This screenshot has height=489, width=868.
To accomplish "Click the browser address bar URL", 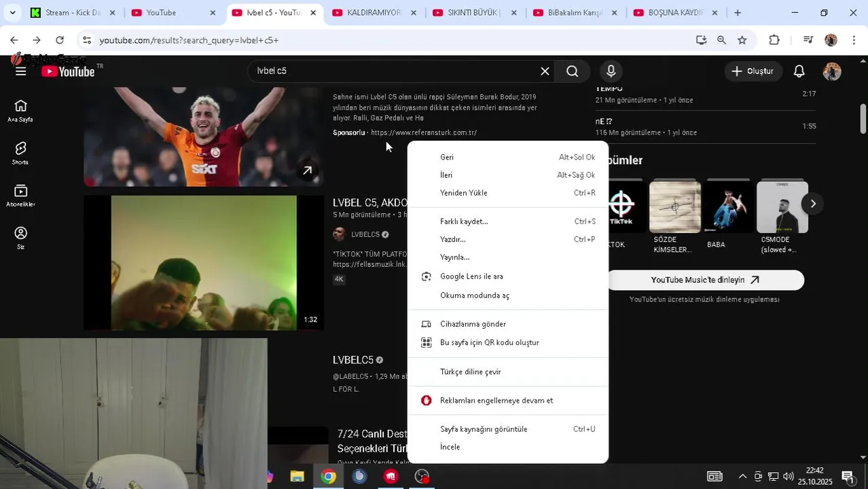I will [189, 40].
